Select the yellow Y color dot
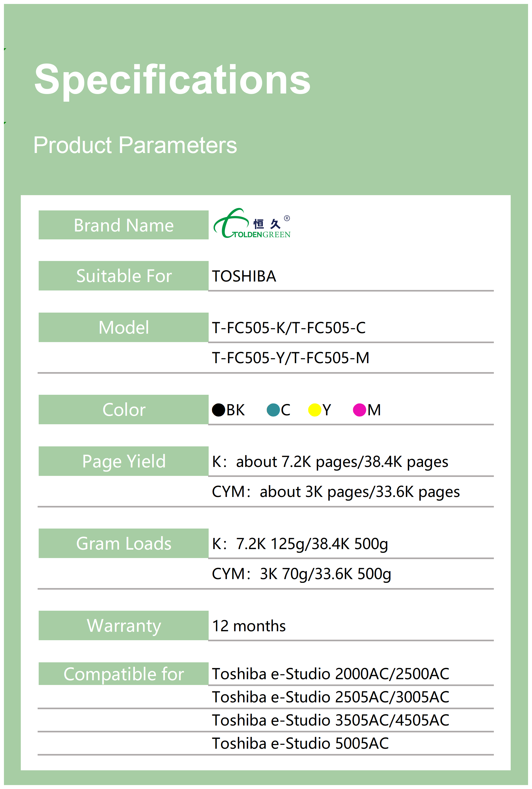Image resolution: width=532 pixels, height=789 pixels. (314, 410)
